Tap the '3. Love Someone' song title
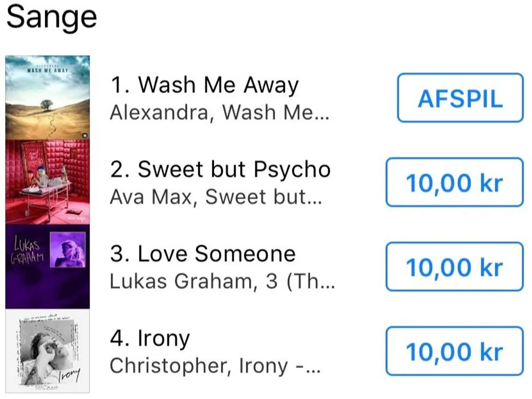The image size is (532, 399). [x=203, y=254]
